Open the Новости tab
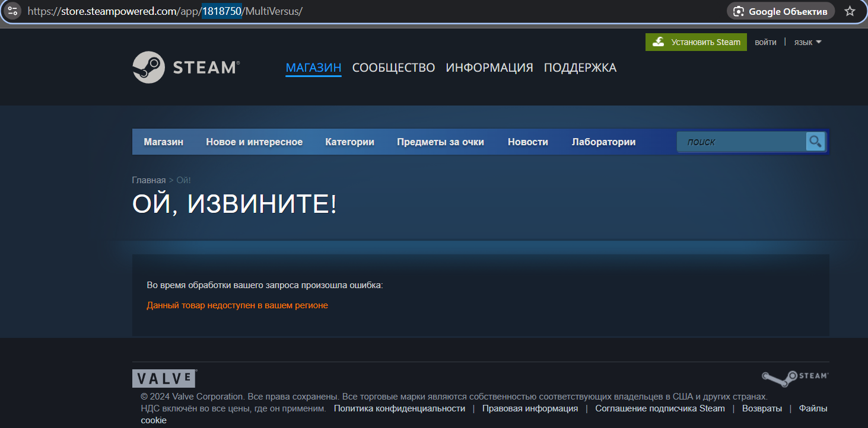868x428 pixels. pyautogui.click(x=527, y=142)
